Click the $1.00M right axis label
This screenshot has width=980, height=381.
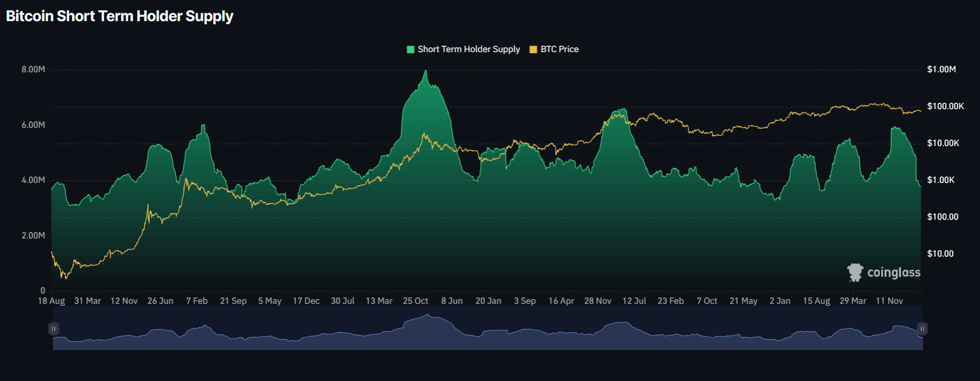pos(942,69)
